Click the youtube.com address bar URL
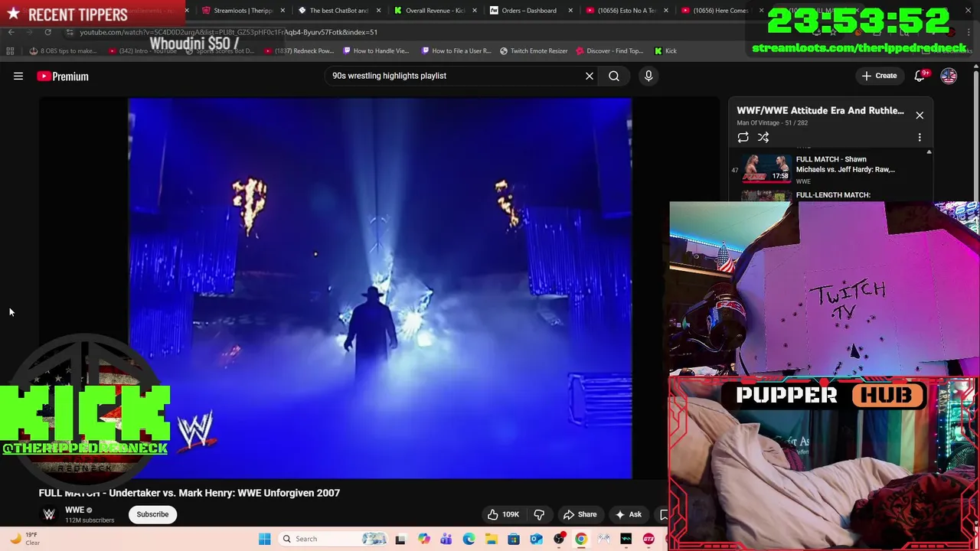Viewport: 980px width, 551px height. coord(228,32)
